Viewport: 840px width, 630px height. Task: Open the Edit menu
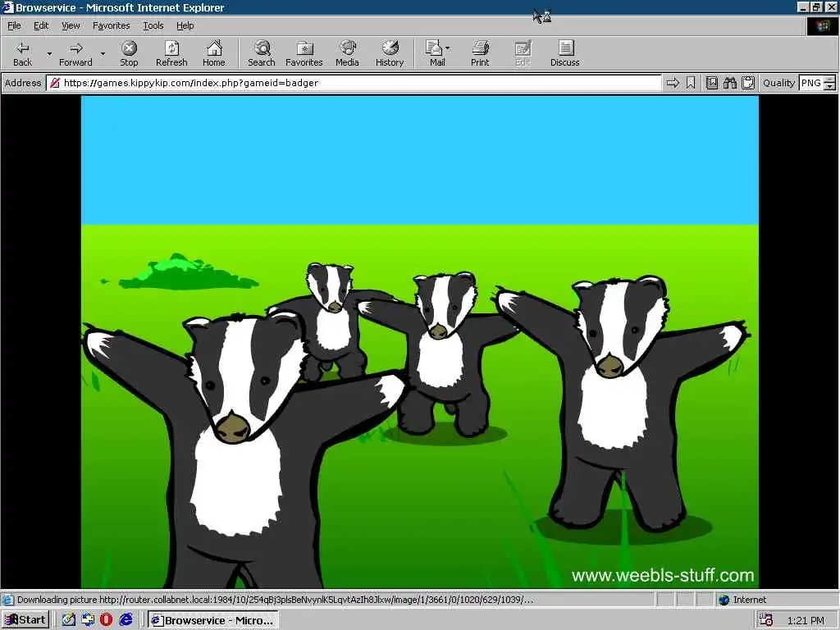click(41, 25)
